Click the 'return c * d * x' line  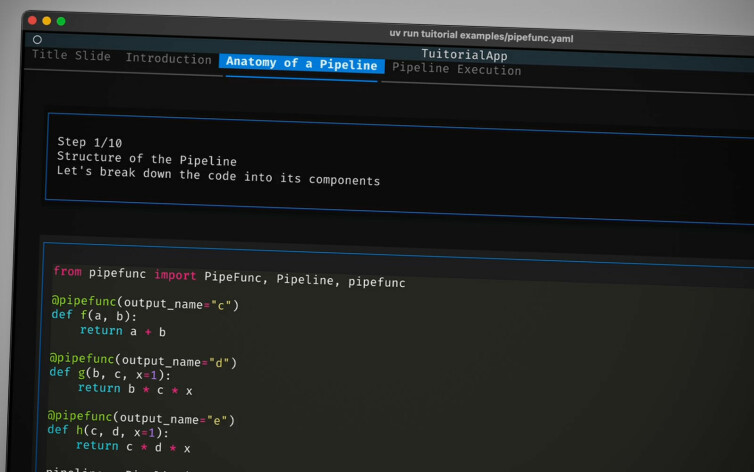pyautogui.click(x=133, y=447)
